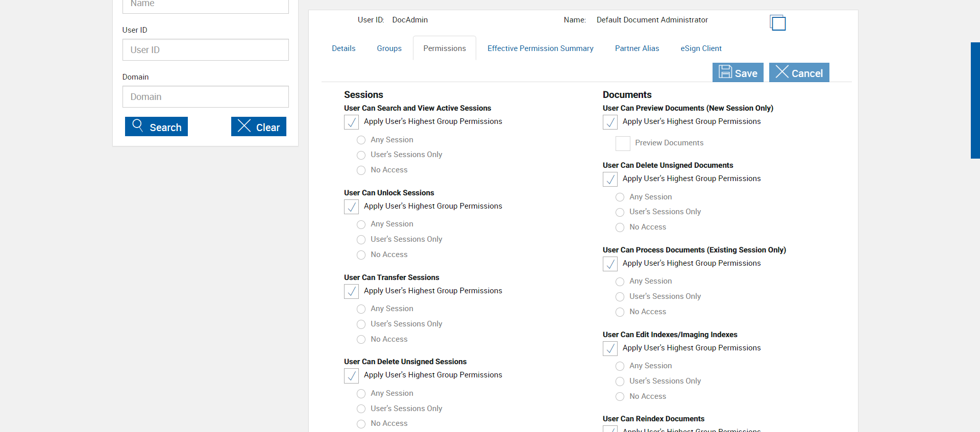Click the X icon on Clear
The image size is (980, 432).
pos(244,126)
